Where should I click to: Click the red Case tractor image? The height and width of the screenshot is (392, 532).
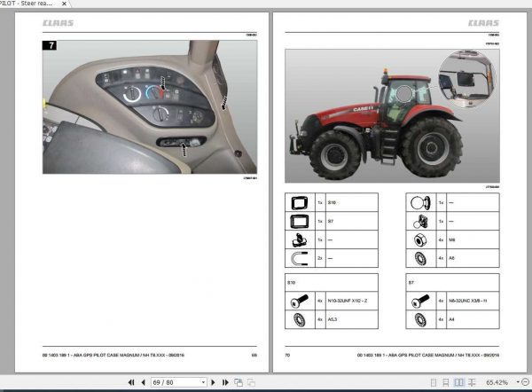[x=392, y=115]
